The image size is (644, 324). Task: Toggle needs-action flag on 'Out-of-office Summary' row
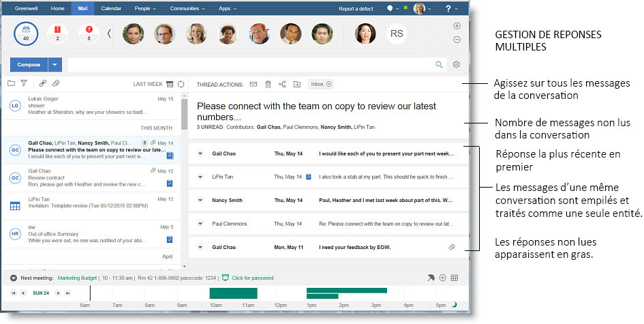tap(170, 239)
